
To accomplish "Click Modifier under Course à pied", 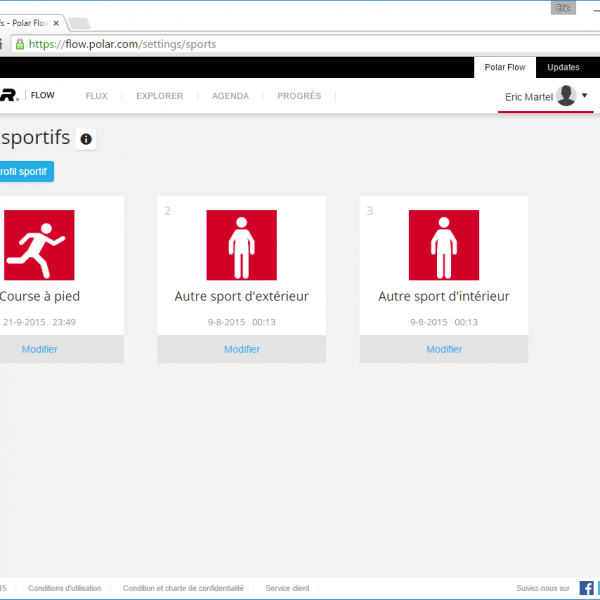I will point(40,349).
